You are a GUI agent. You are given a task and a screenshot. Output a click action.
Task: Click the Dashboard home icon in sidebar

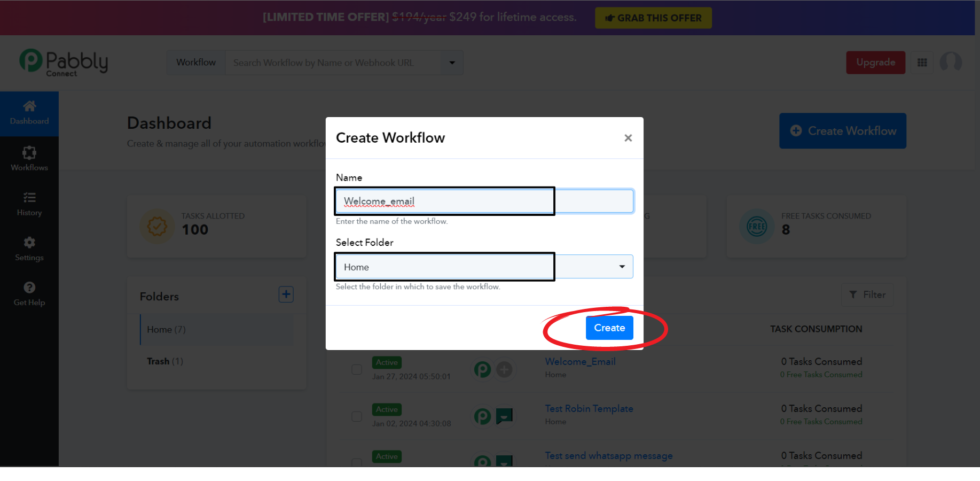[x=29, y=106]
